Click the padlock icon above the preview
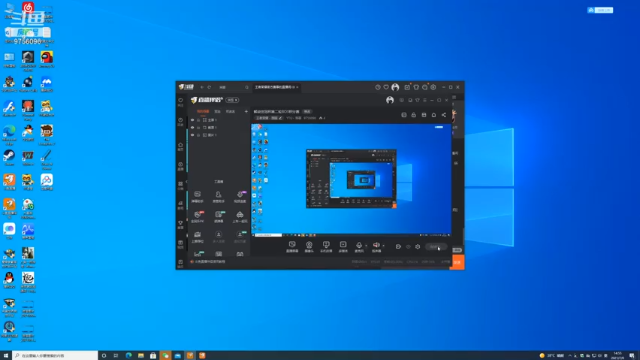Screen dimensions: 640x360 (414, 115)
